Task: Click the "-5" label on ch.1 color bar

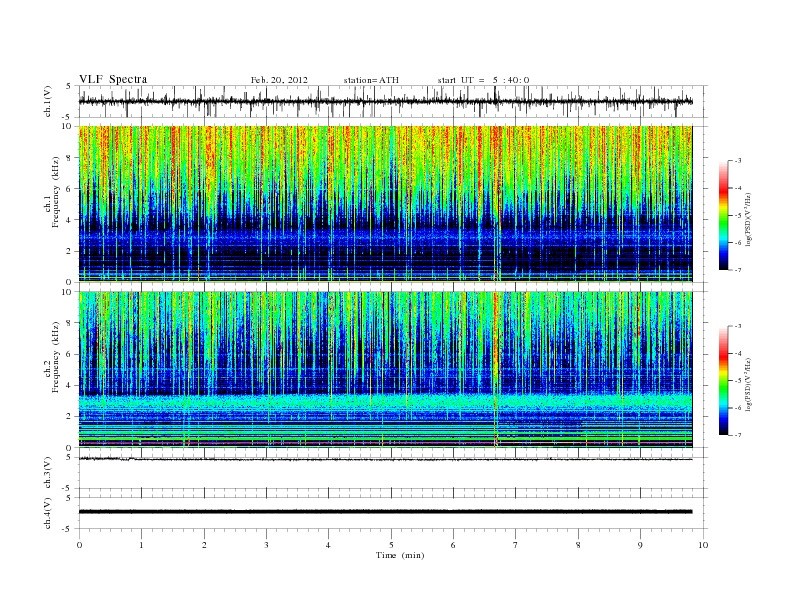Action: [x=737, y=215]
